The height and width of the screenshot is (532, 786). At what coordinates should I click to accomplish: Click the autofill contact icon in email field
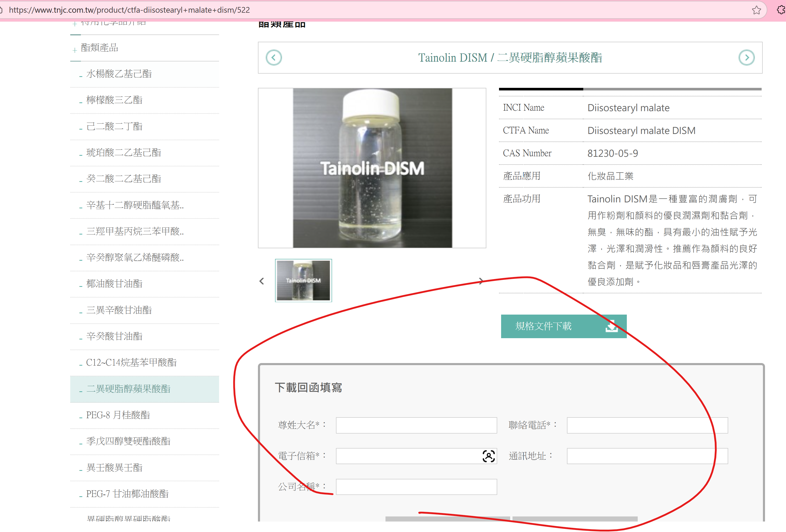pos(488,456)
